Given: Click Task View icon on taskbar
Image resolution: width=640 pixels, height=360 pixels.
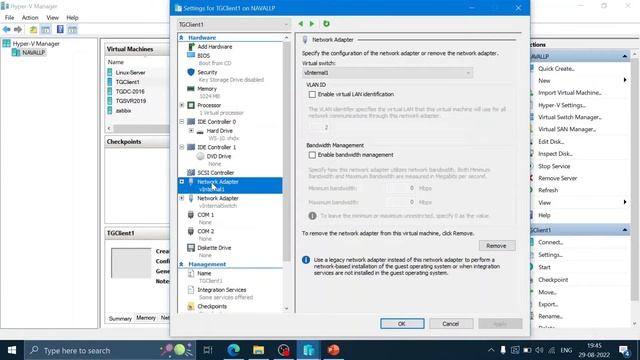Looking at the screenshot, I should tap(208, 350).
